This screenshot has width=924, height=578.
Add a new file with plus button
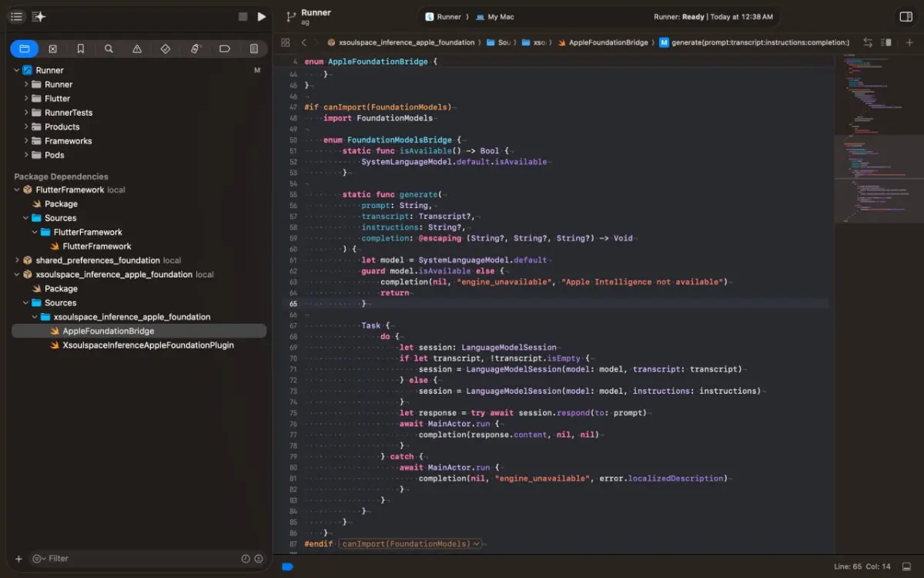click(18, 559)
